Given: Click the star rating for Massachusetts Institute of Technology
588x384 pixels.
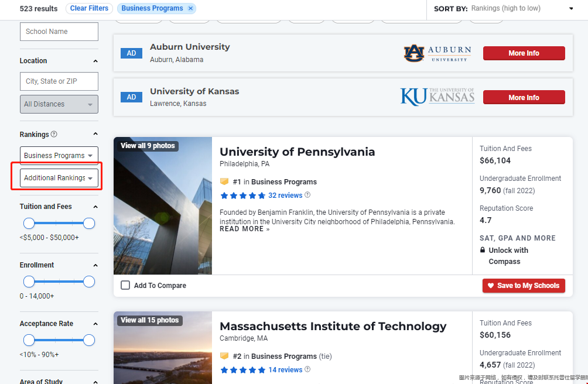Looking at the screenshot, I should tap(243, 370).
